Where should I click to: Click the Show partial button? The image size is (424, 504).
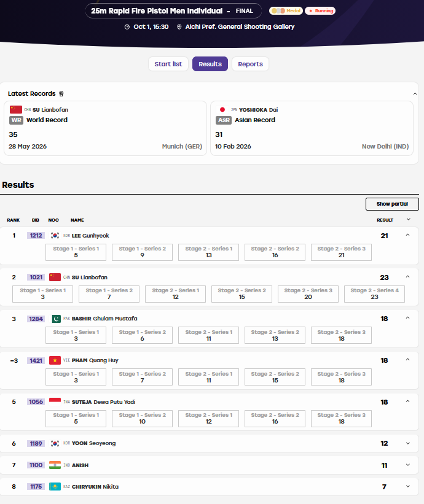[x=392, y=204]
